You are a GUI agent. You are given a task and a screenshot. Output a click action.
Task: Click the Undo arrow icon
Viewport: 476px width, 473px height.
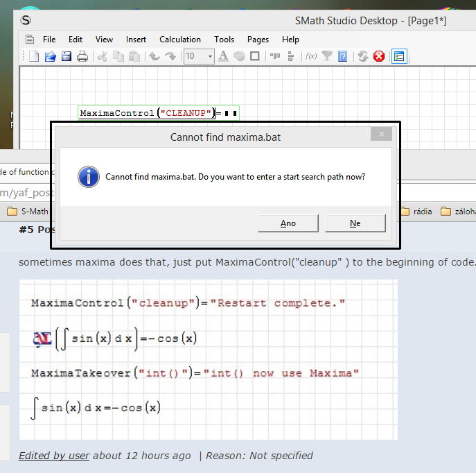[154, 57]
